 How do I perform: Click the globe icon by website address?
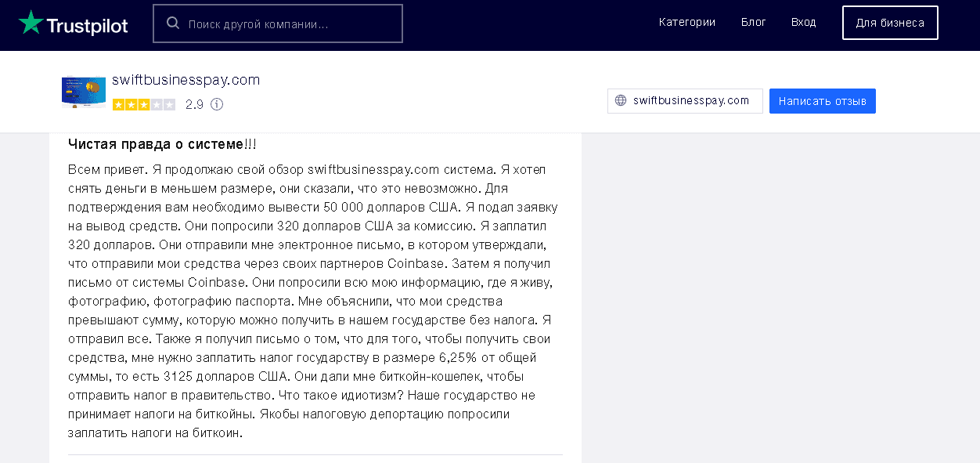(621, 101)
